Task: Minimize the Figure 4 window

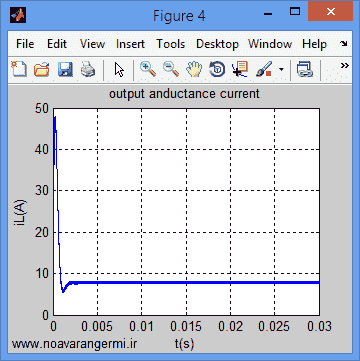Action: pyautogui.click(x=267, y=13)
